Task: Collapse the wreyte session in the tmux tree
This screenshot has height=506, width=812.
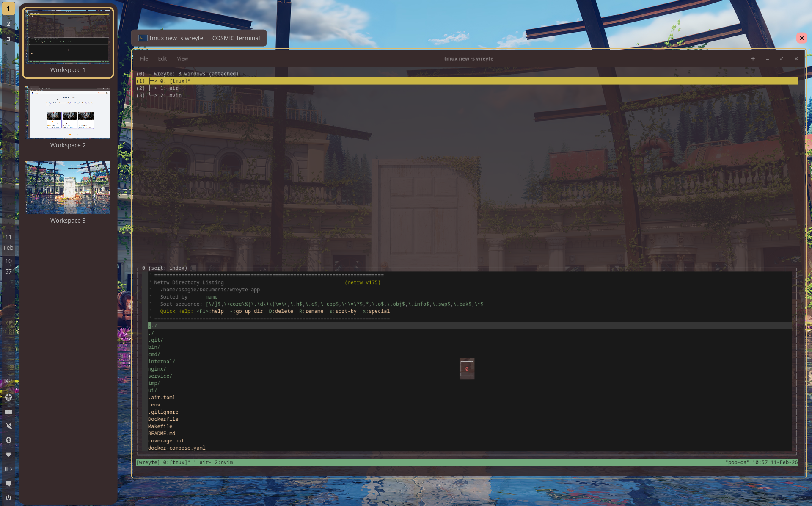Action: [188, 73]
